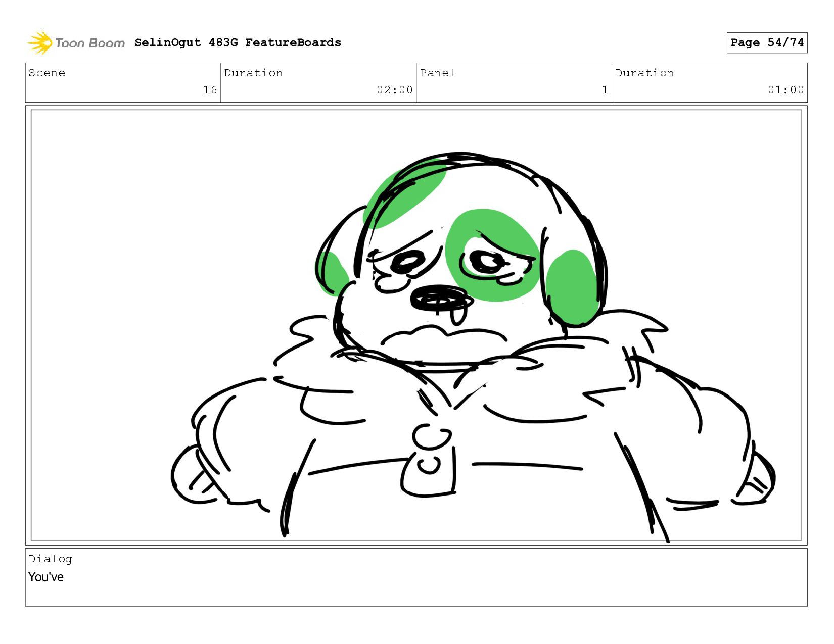Click the scene duration value 02:00
This screenshot has height=644, width=834.
coord(394,90)
